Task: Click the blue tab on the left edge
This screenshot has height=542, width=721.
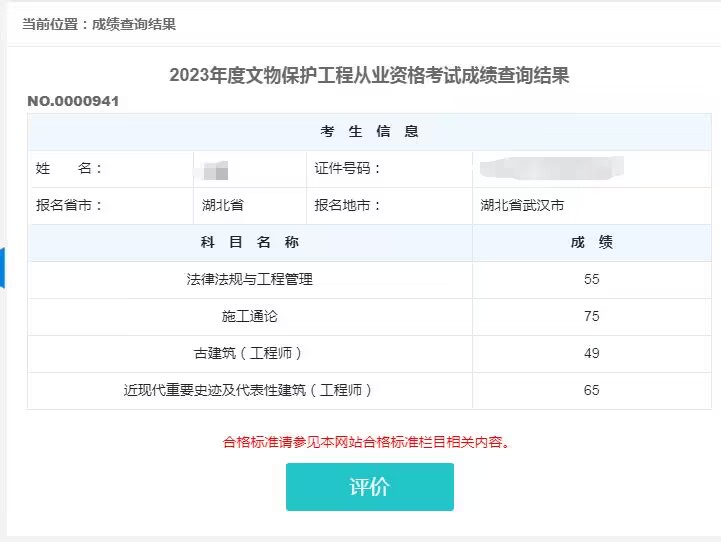Action: [x=3, y=267]
